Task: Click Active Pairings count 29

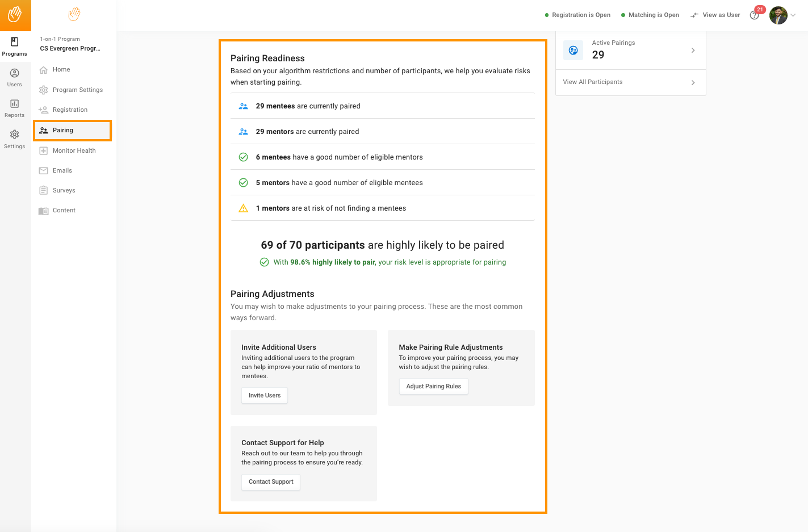Action: (x=598, y=55)
